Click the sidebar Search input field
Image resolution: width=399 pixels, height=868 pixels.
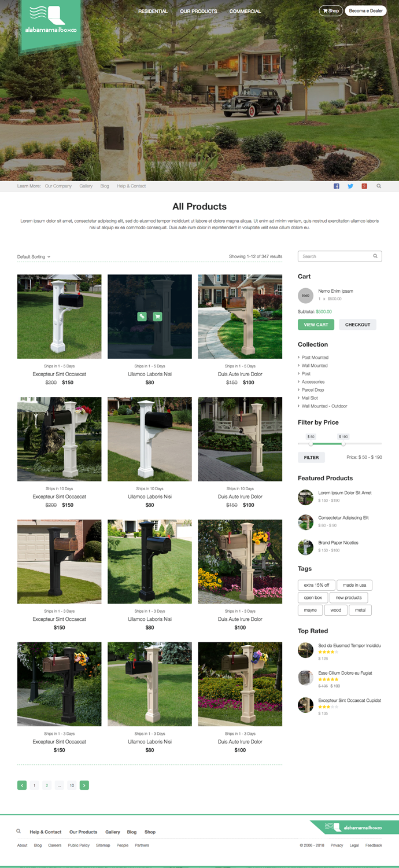(x=340, y=256)
